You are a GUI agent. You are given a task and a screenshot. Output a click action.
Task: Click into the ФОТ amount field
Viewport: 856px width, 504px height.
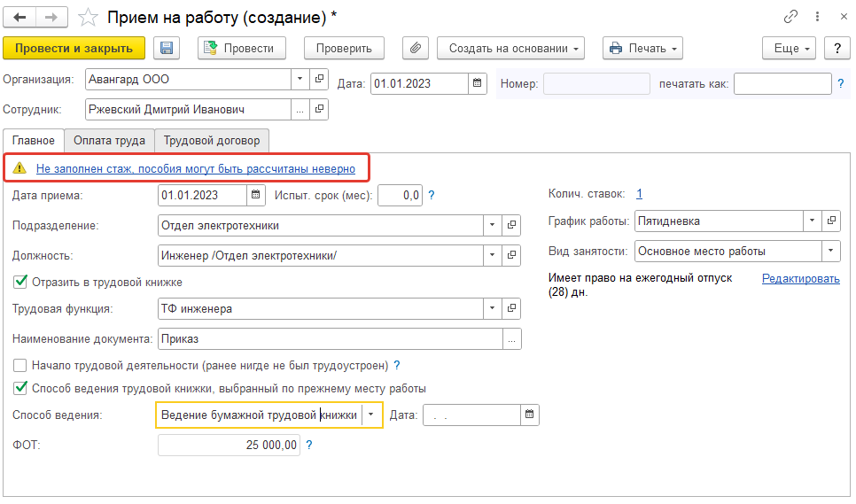(229, 445)
